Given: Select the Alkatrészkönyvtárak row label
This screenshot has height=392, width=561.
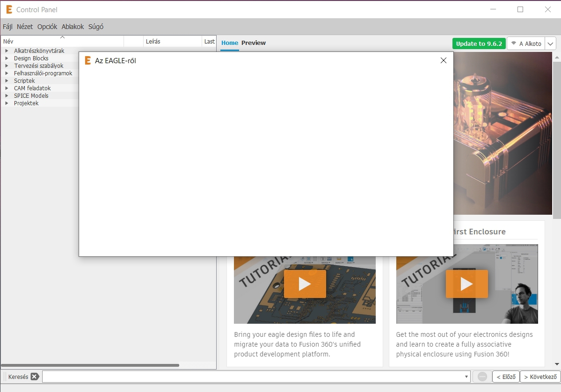Looking at the screenshot, I should (39, 51).
